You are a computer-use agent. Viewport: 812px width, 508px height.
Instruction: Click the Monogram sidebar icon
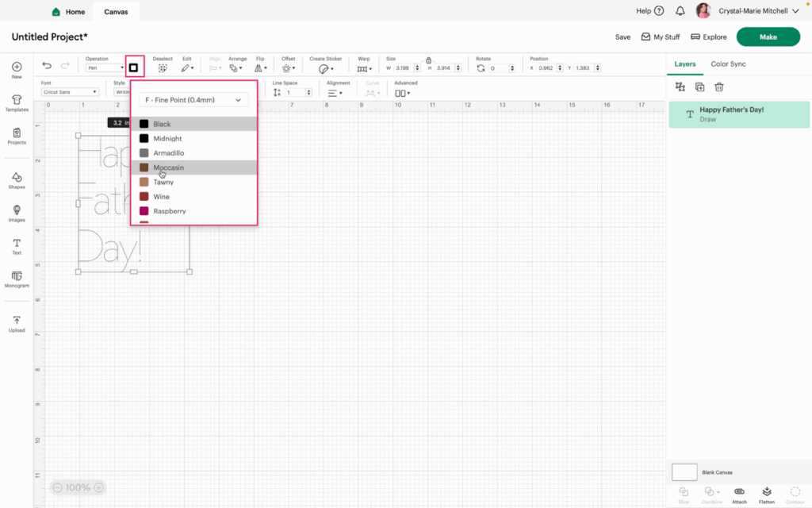coord(17,279)
